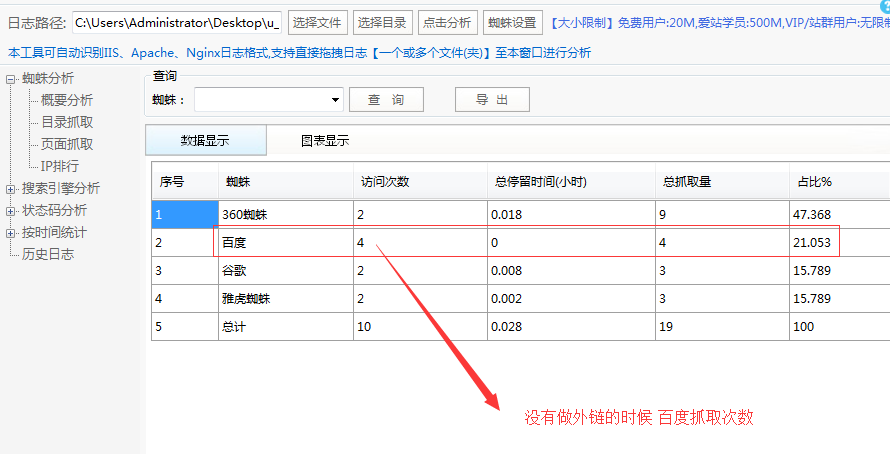Click the 访问次数 column header
890x454 pixels.
pyautogui.click(x=385, y=182)
